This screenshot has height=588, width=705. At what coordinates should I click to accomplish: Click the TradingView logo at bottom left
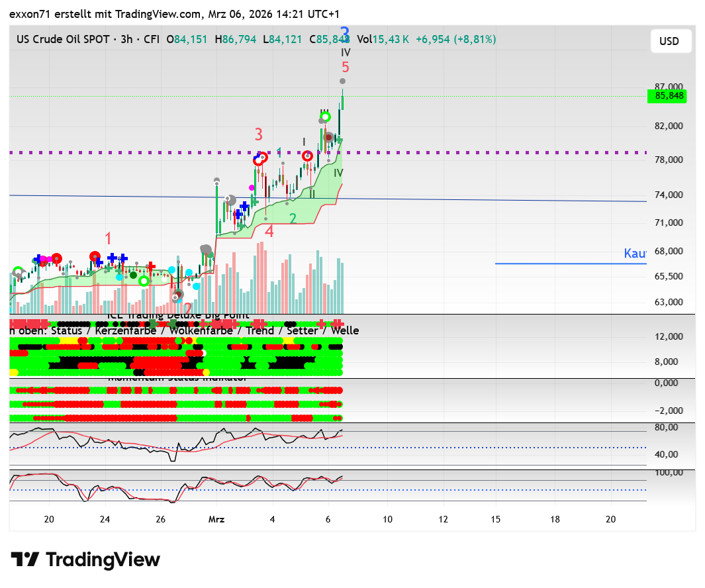[85, 560]
